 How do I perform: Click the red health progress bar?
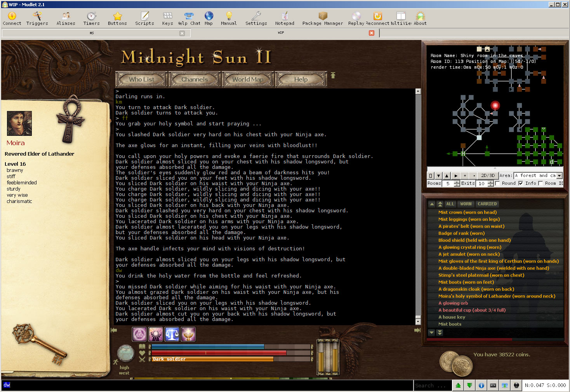(231, 353)
